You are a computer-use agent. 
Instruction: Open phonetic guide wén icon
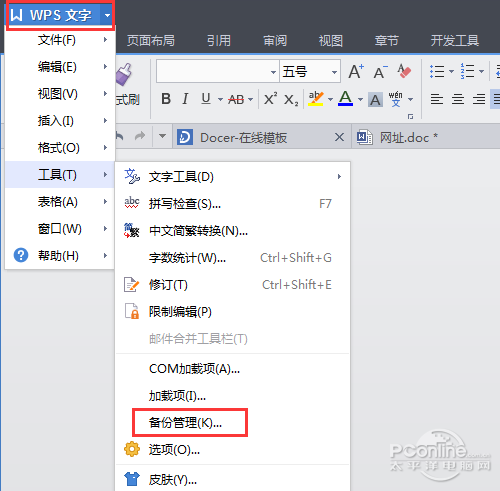click(x=396, y=99)
